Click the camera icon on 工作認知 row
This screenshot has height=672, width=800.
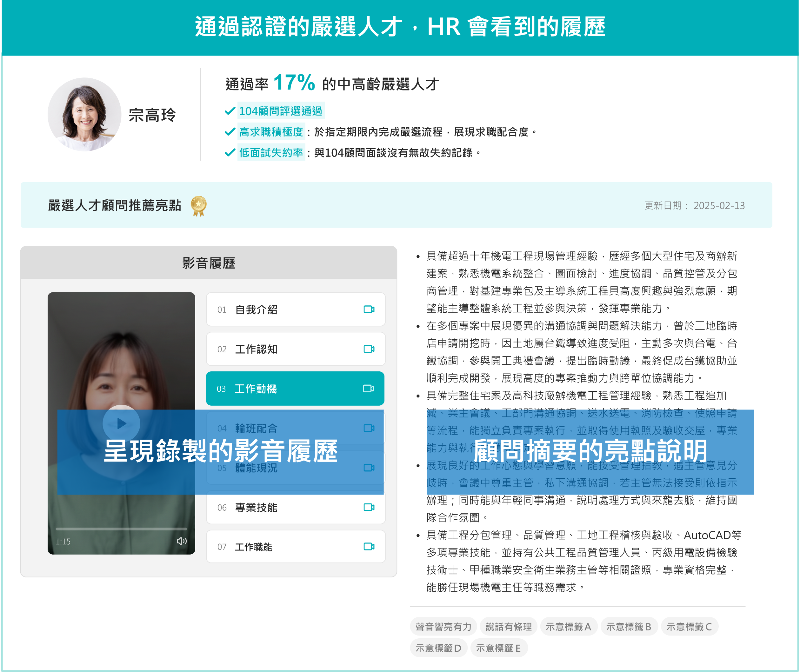pos(369,349)
